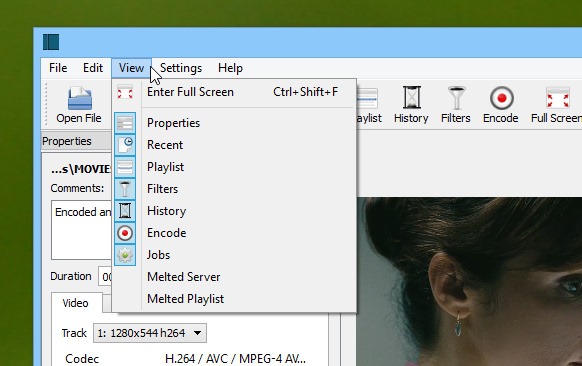Select Properties in the View menu
582x366 pixels.
pos(234,123)
